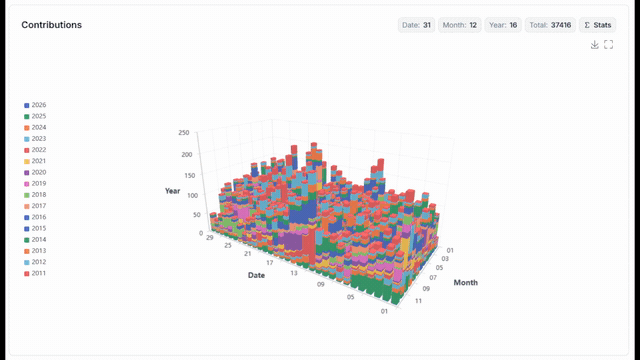The width and height of the screenshot is (640, 360).
Task: Click the 100 tick on vertical axis
Action: click(192, 196)
